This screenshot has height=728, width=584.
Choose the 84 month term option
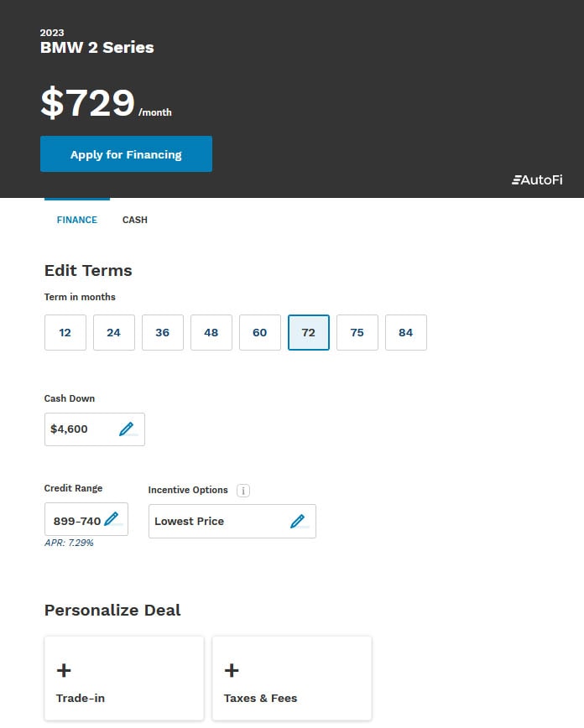(405, 332)
